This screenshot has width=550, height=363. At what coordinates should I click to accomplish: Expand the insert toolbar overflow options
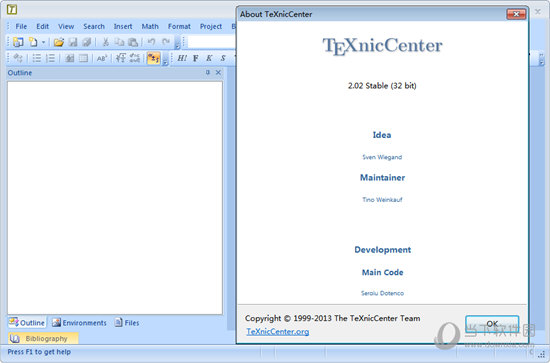(165, 59)
